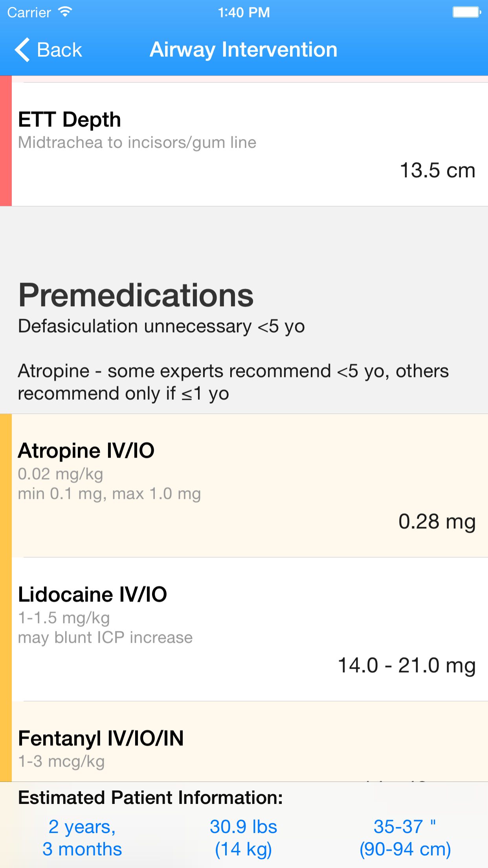
Task: Tap the 0.28 mg Atropine dose
Action: click(437, 522)
